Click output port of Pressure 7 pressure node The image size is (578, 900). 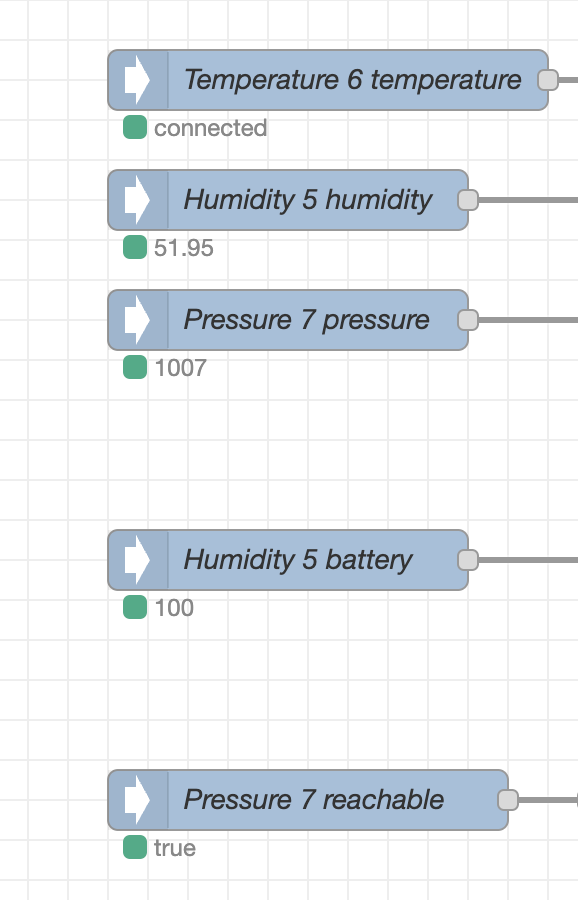pos(468,320)
